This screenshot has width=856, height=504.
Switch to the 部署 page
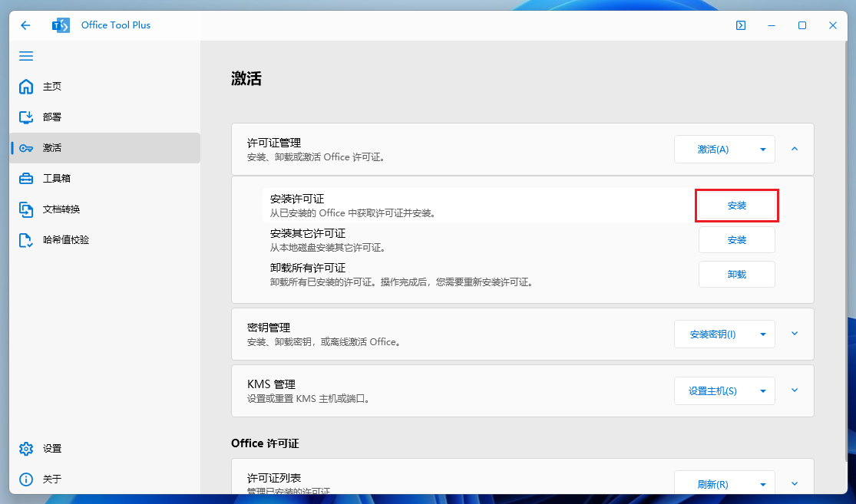tap(105, 117)
